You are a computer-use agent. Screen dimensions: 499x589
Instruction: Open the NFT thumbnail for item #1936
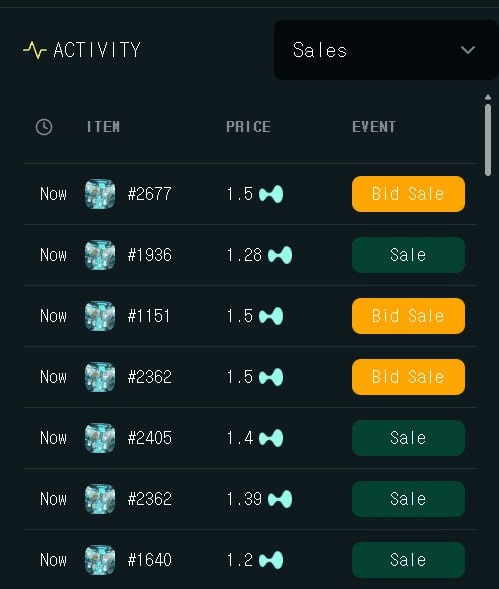click(100, 255)
